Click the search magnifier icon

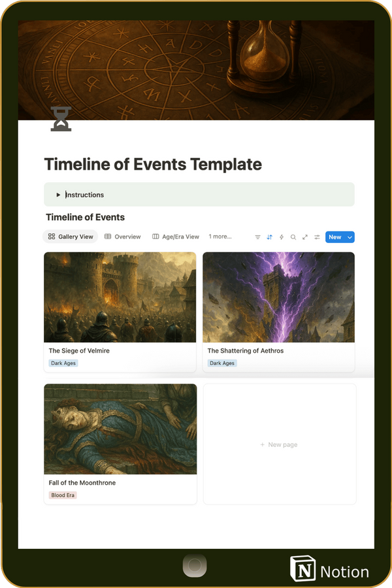(293, 237)
